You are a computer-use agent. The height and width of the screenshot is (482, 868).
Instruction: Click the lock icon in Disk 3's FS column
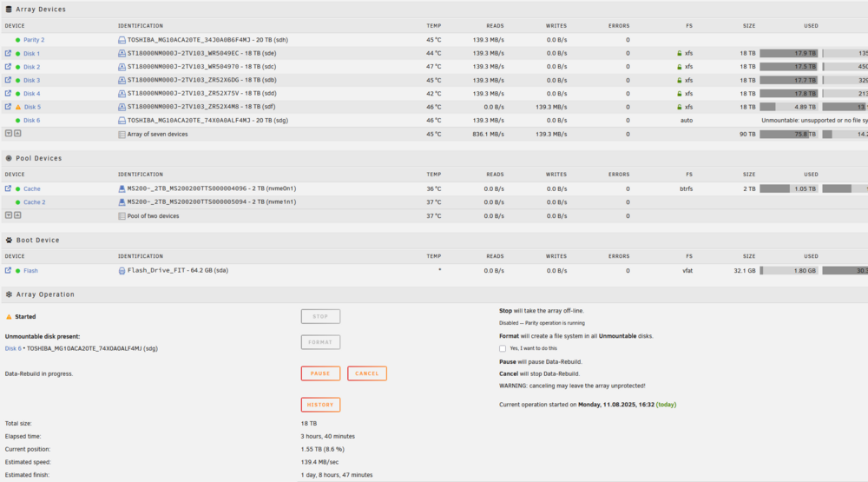pyautogui.click(x=680, y=80)
